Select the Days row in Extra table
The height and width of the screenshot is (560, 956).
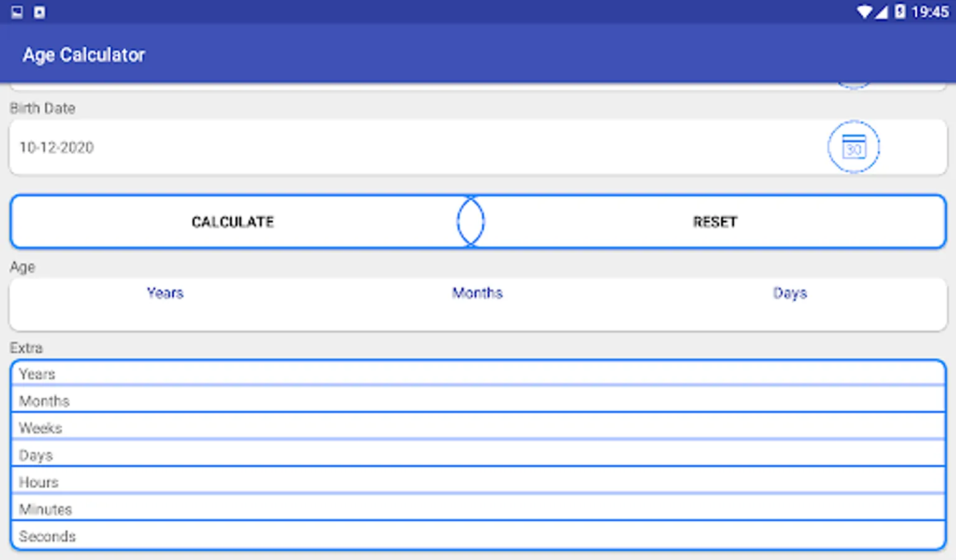click(478, 455)
